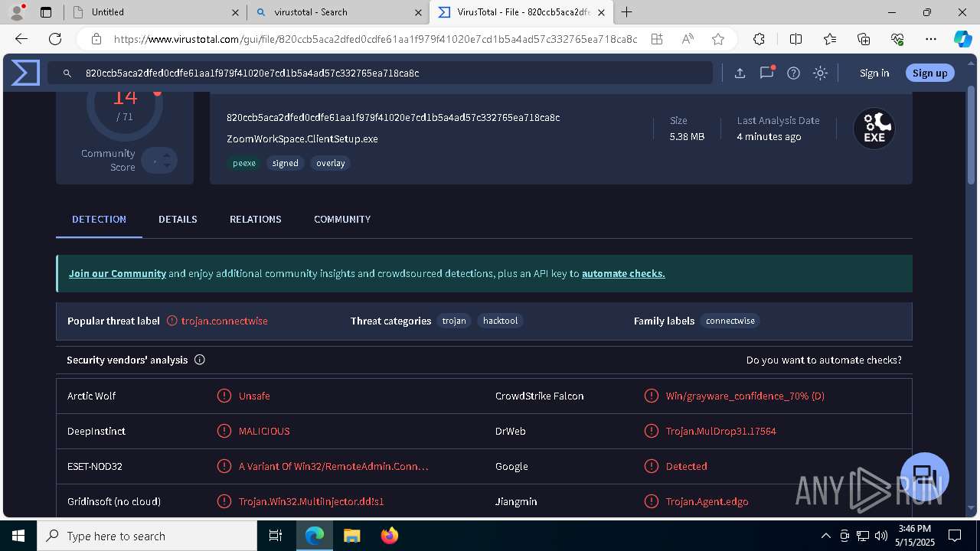Click alert icon beside DeepInstinct MALICIOUS
This screenshot has width=980, height=551.
224,431
